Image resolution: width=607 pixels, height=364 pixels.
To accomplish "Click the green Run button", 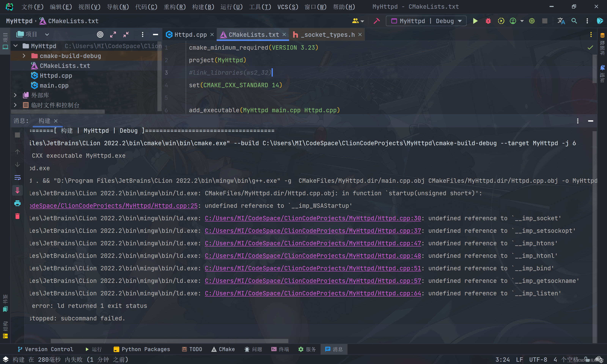I will point(475,21).
